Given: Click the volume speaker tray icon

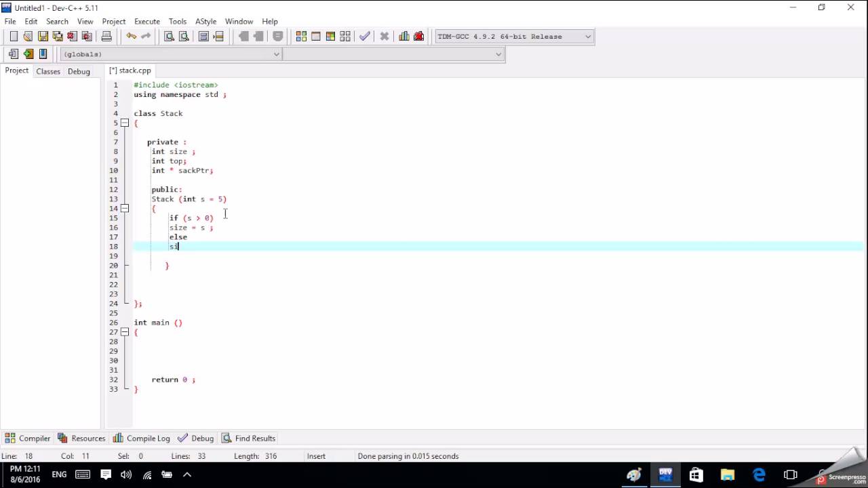Looking at the screenshot, I should (126, 474).
